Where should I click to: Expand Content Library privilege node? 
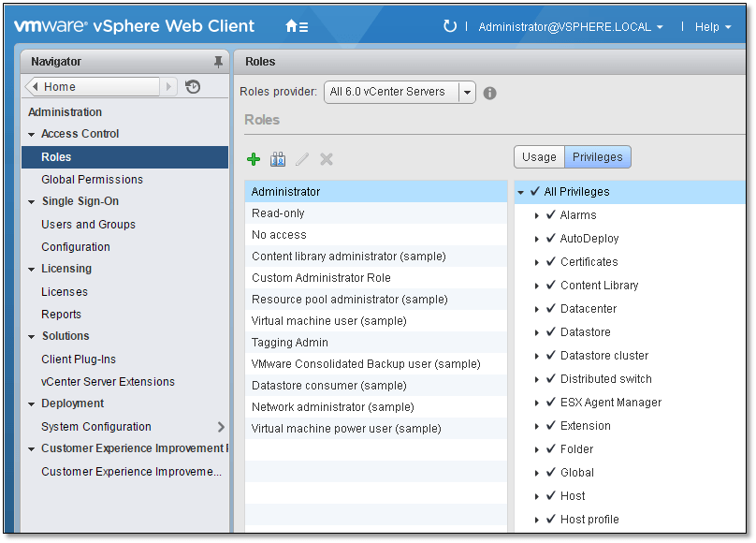536,286
